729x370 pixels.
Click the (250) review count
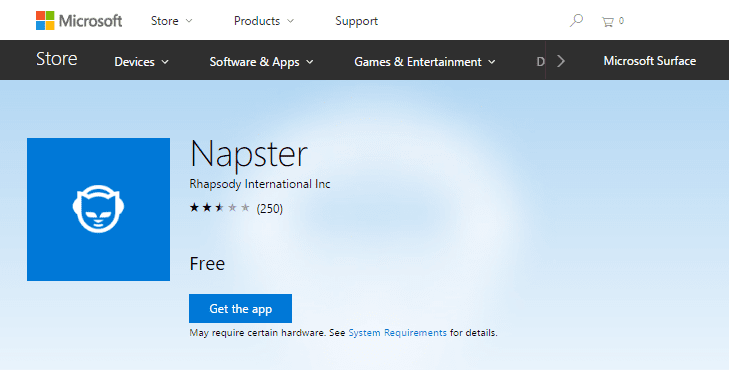270,208
